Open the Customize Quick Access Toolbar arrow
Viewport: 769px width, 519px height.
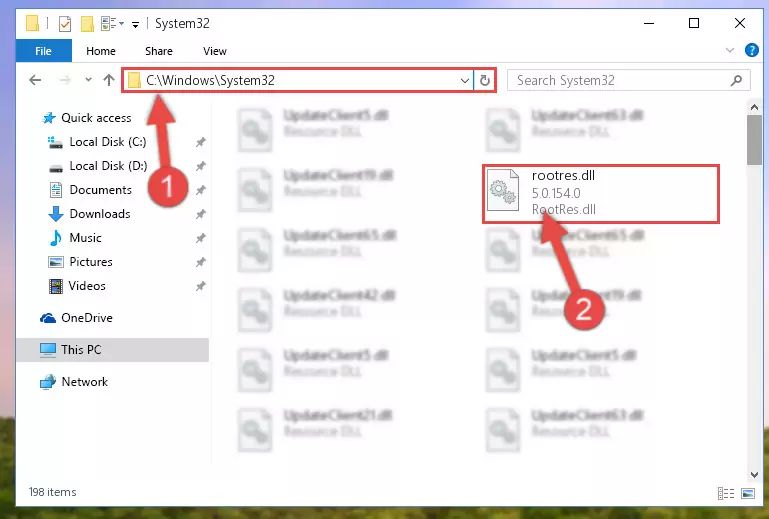135,24
